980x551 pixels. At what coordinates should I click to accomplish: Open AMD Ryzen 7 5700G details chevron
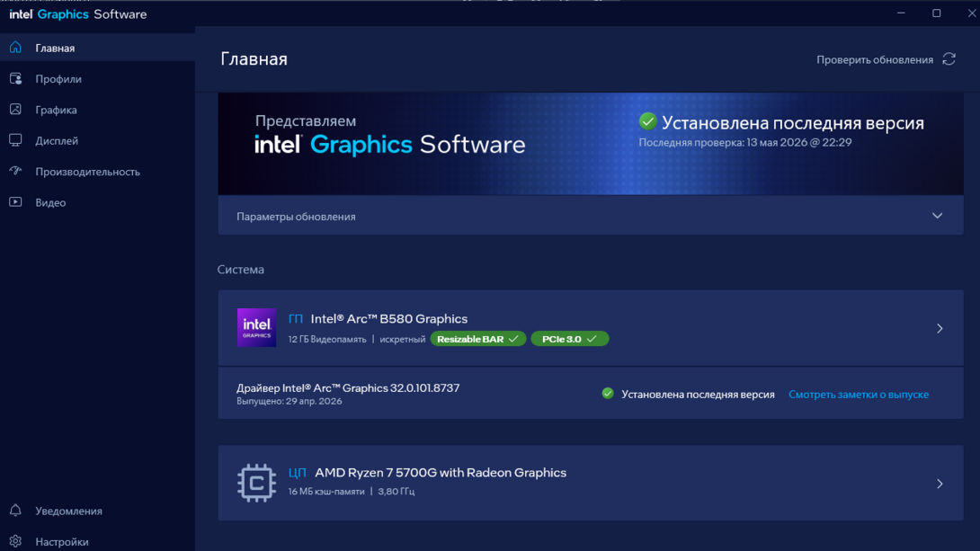[x=940, y=484]
